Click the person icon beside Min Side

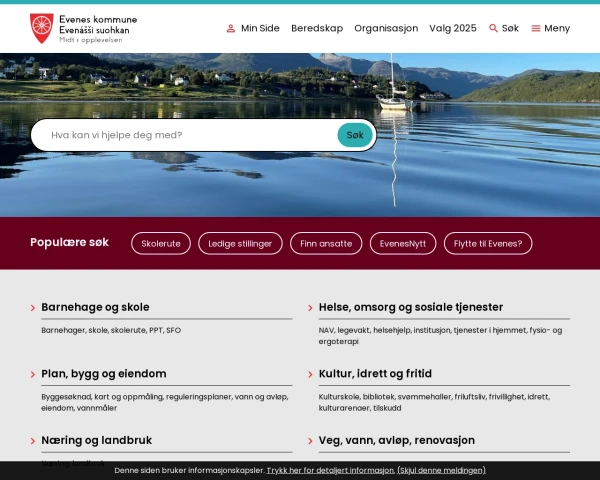(x=231, y=28)
